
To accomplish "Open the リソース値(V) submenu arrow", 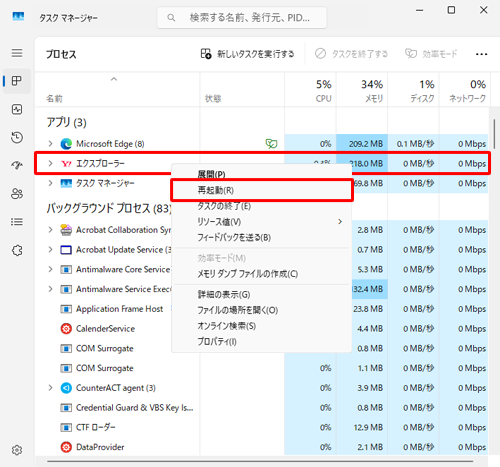I will pos(340,222).
